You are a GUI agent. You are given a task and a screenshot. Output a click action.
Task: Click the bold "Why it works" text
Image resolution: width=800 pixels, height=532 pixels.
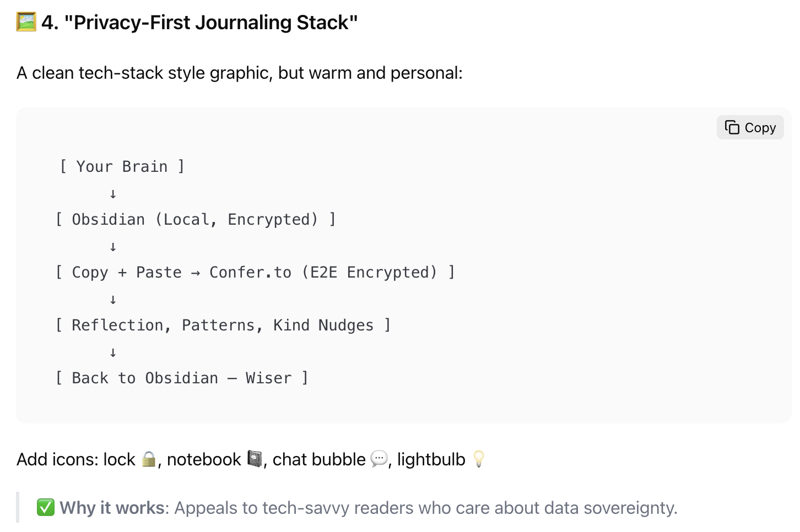pos(112,507)
